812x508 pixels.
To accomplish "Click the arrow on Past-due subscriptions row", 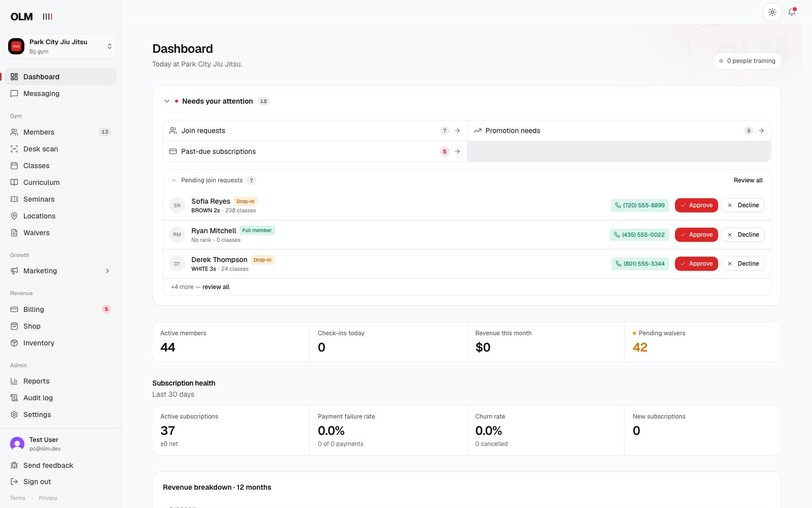I will click(457, 151).
